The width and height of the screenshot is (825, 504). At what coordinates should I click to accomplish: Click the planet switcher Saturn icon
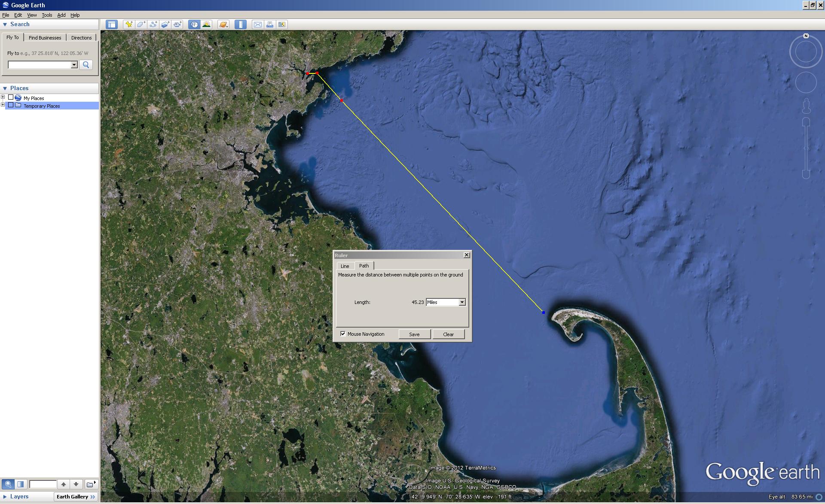(223, 24)
